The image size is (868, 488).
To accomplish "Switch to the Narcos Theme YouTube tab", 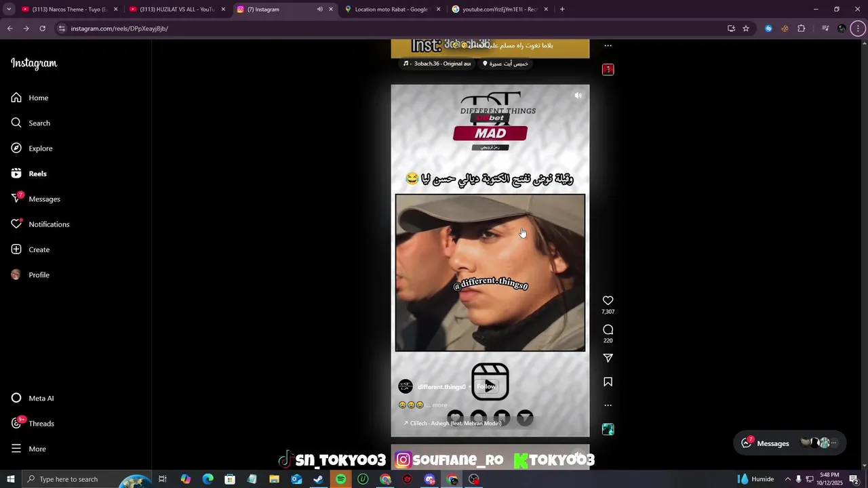I will click(69, 9).
